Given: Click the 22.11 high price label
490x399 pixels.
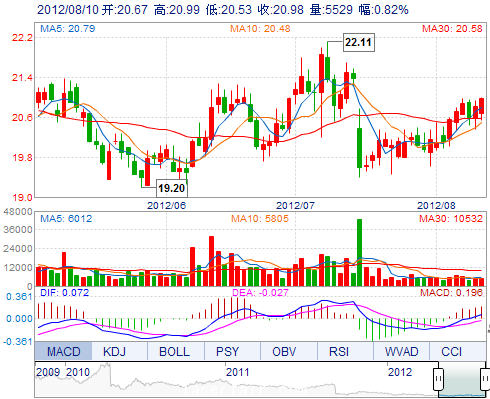Looking at the screenshot, I should tap(359, 42).
